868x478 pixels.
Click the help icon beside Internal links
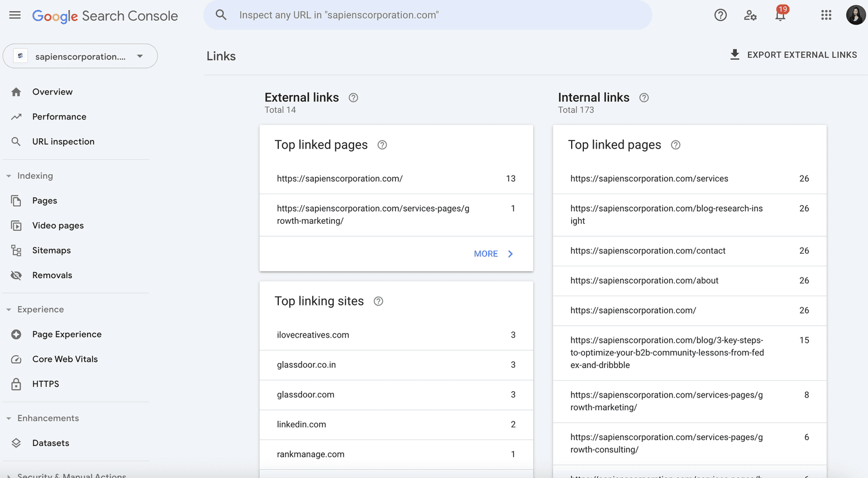(x=644, y=98)
